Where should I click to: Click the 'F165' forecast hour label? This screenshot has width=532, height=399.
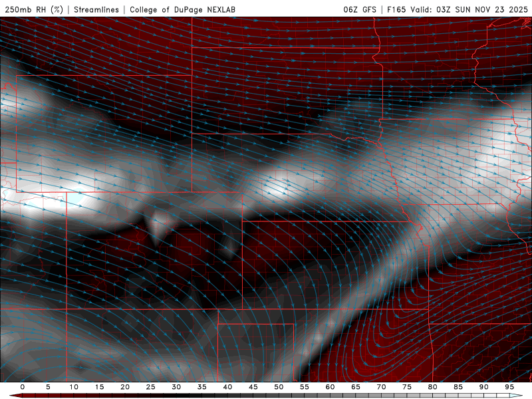pos(396,9)
